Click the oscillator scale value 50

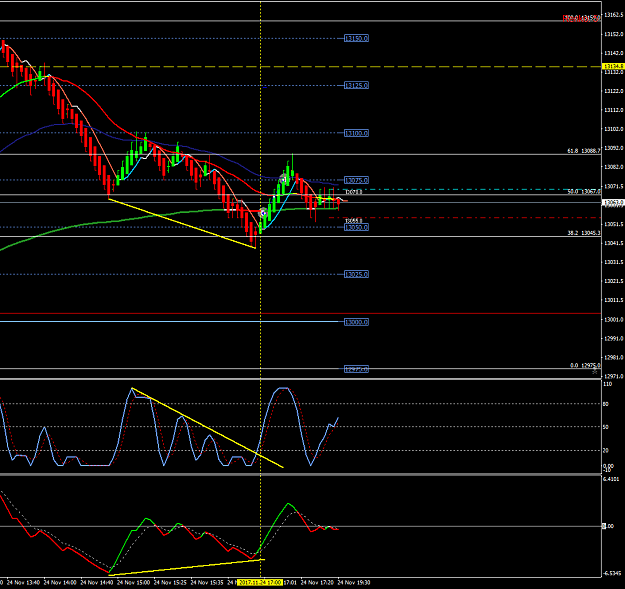[x=606, y=427]
